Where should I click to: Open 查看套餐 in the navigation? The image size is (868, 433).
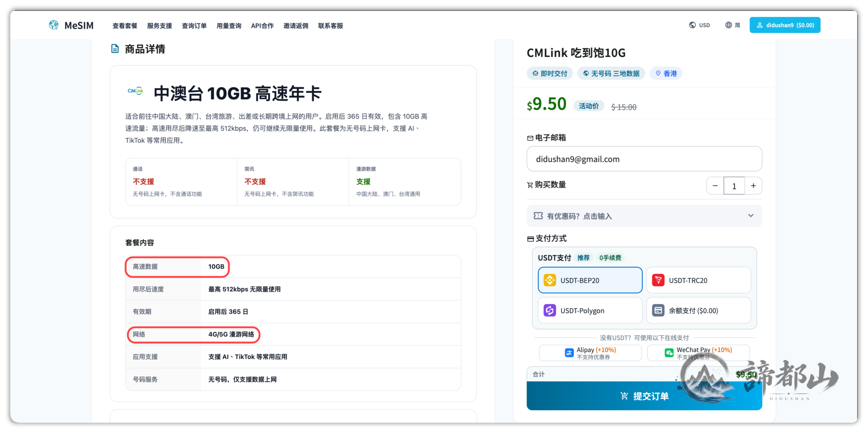[125, 26]
